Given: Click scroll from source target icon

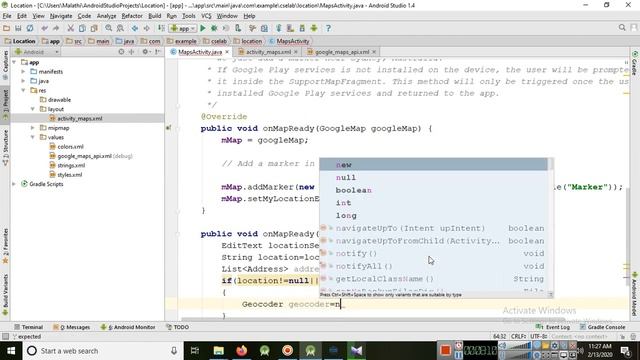Looking at the screenshot, I should click(121, 52).
